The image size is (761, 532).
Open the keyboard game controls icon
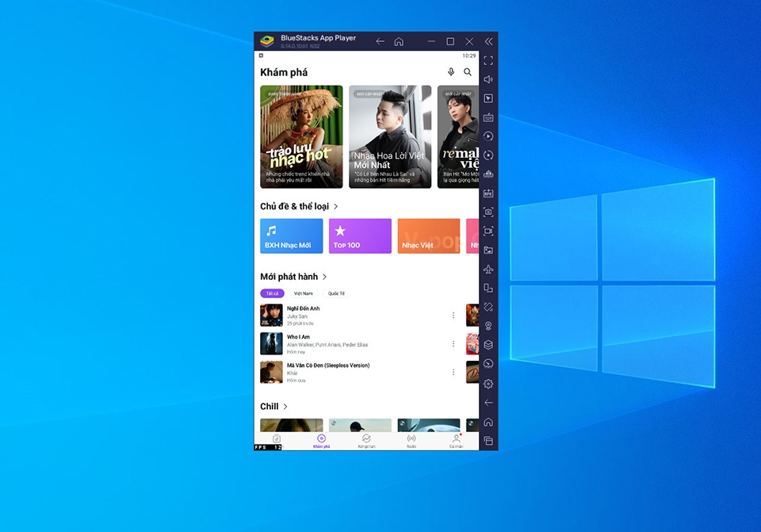(x=488, y=117)
